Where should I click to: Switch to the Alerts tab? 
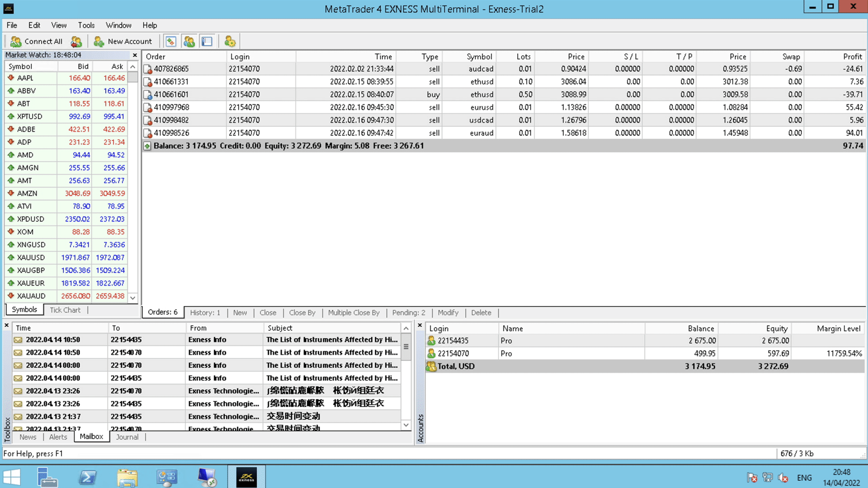click(x=58, y=437)
